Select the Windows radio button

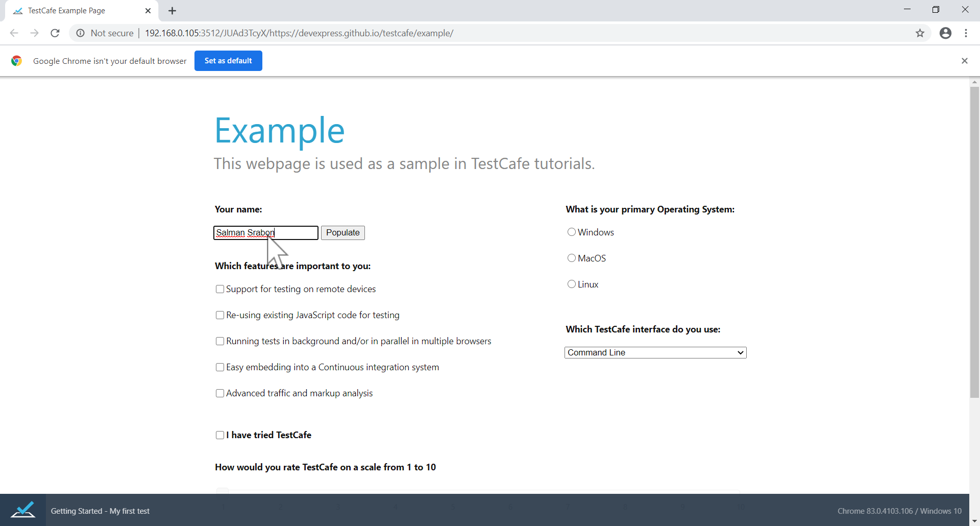point(572,232)
